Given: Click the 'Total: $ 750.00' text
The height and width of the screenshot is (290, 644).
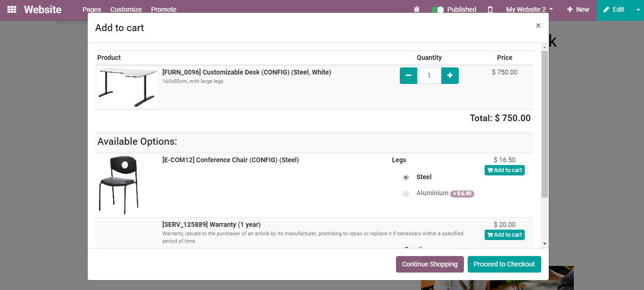Looking at the screenshot, I should coord(500,118).
